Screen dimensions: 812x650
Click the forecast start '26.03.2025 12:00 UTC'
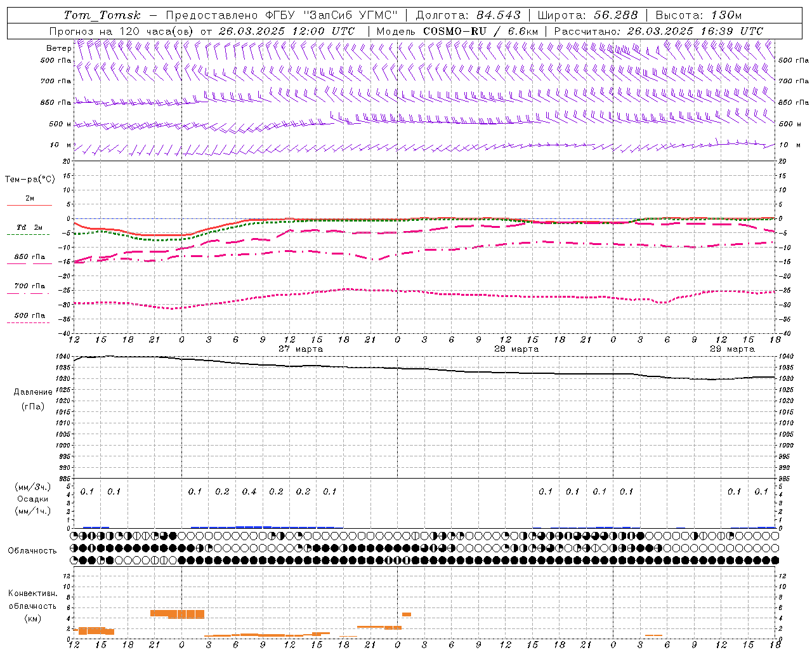point(287,31)
